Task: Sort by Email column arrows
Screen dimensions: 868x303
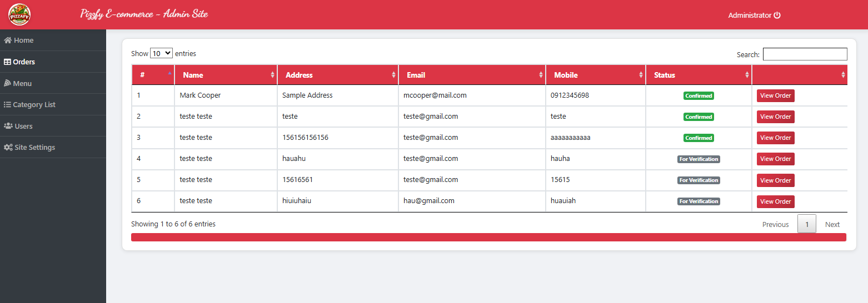Action: [541, 75]
